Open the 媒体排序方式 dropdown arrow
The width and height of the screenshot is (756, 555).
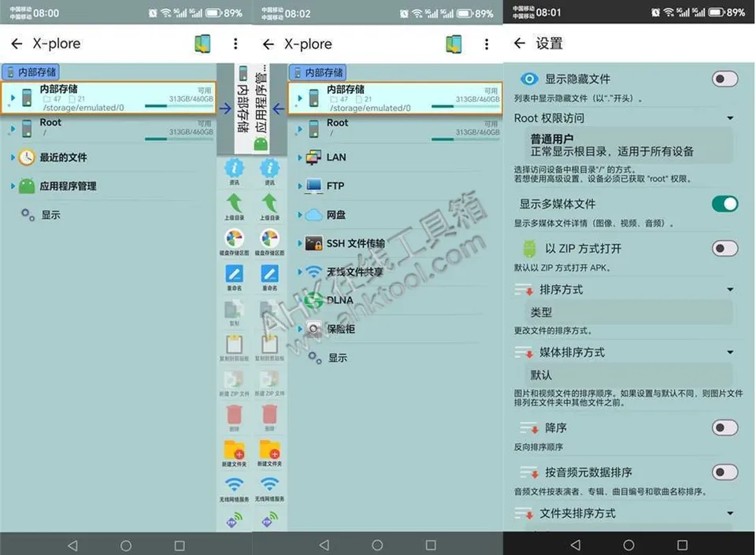(731, 352)
